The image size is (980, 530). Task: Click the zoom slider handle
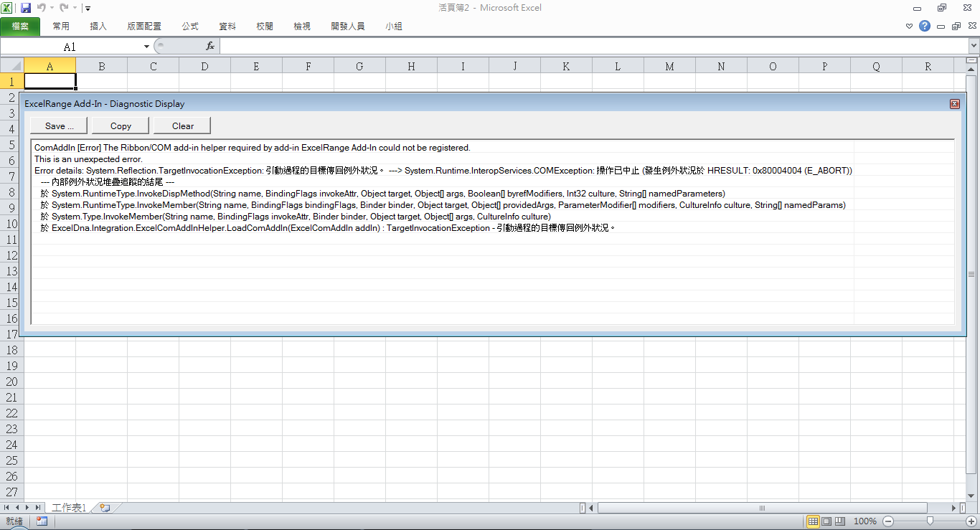(930, 521)
